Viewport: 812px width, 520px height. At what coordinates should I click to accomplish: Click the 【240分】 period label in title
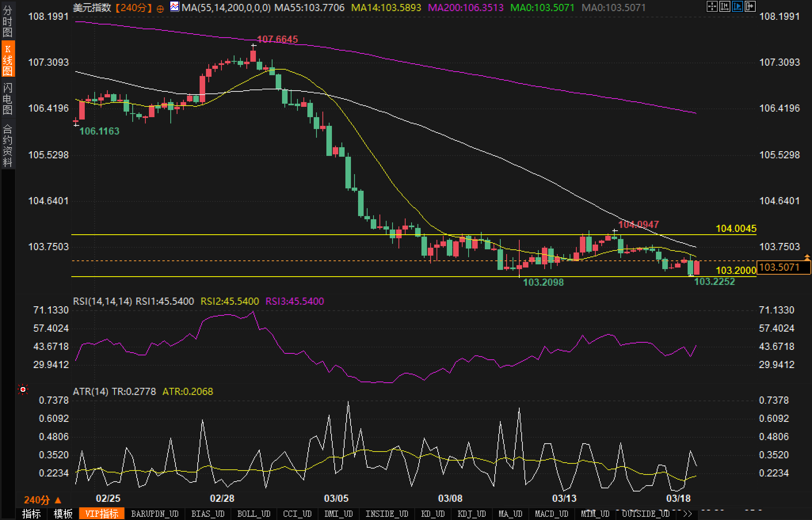133,8
